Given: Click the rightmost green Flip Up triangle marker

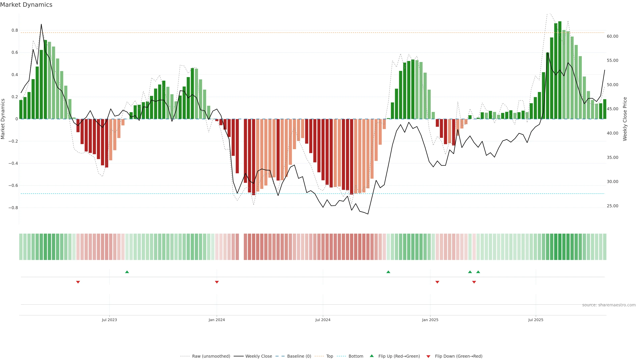Looking at the screenshot, I should pyautogui.click(x=478, y=272).
